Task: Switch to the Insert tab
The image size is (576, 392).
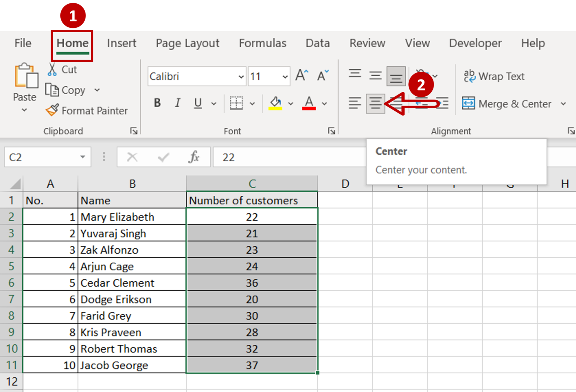Action: (x=121, y=43)
